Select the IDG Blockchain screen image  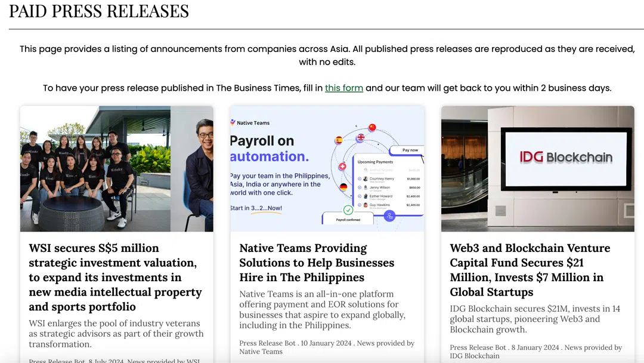[x=537, y=169]
